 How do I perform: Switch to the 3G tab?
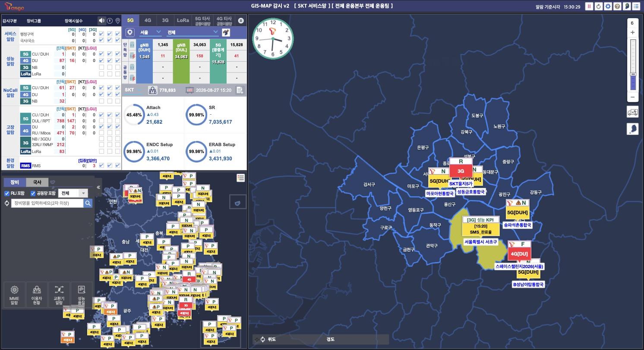click(x=165, y=20)
